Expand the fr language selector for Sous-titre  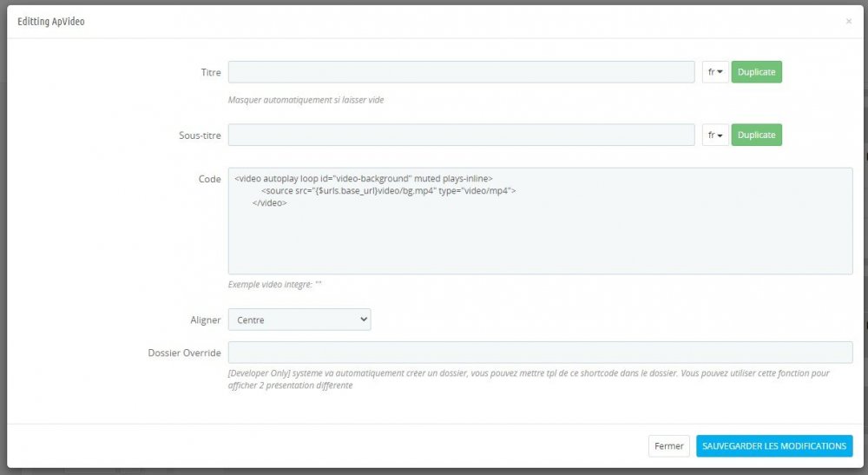coord(715,135)
